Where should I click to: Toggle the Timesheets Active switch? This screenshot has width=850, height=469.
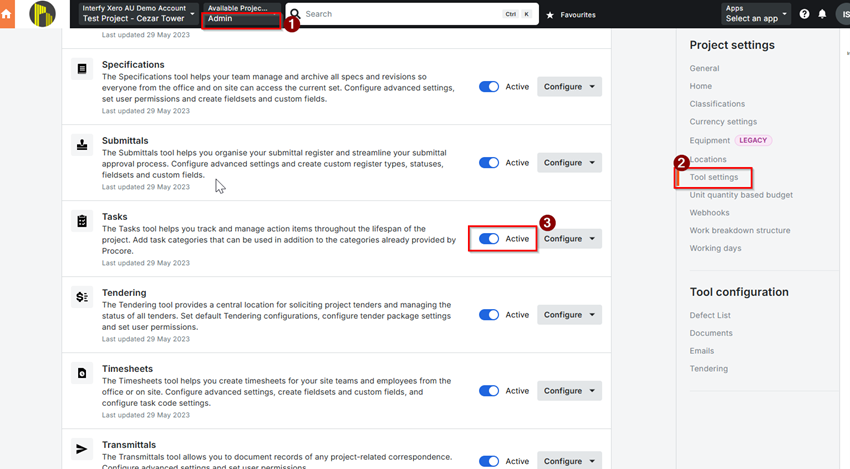point(489,391)
